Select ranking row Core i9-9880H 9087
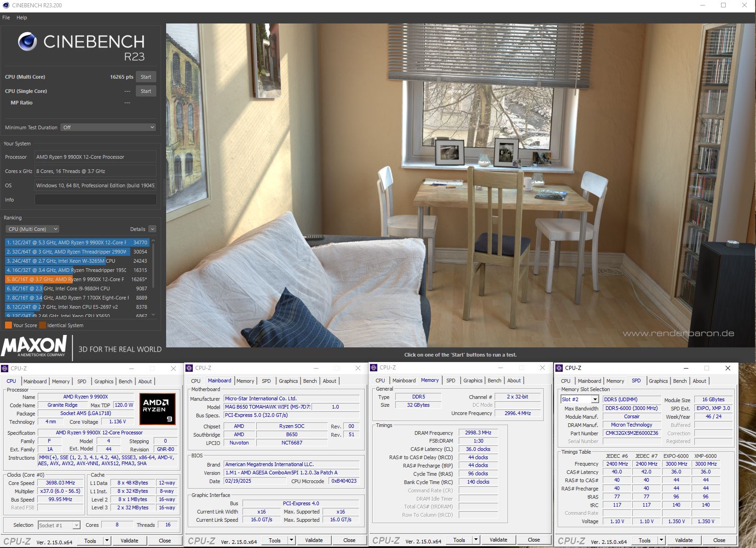Image resolution: width=756 pixels, height=548 pixels. (x=77, y=288)
